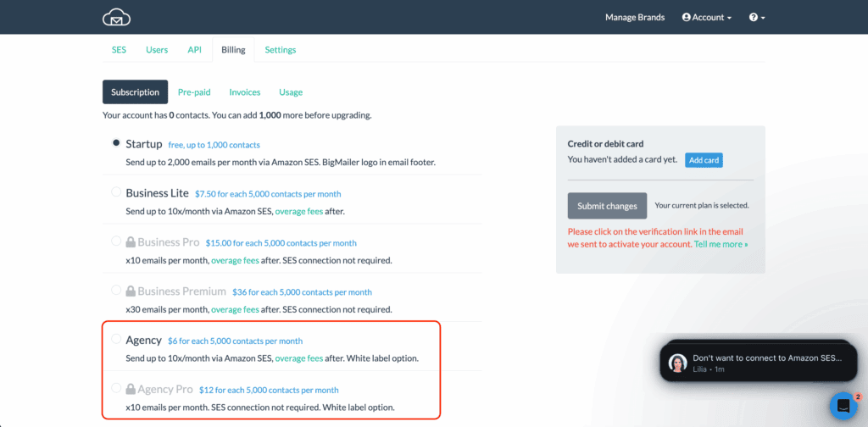868x427 pixels.
Task: Switch to the API tab
Action: click(194, 50)
